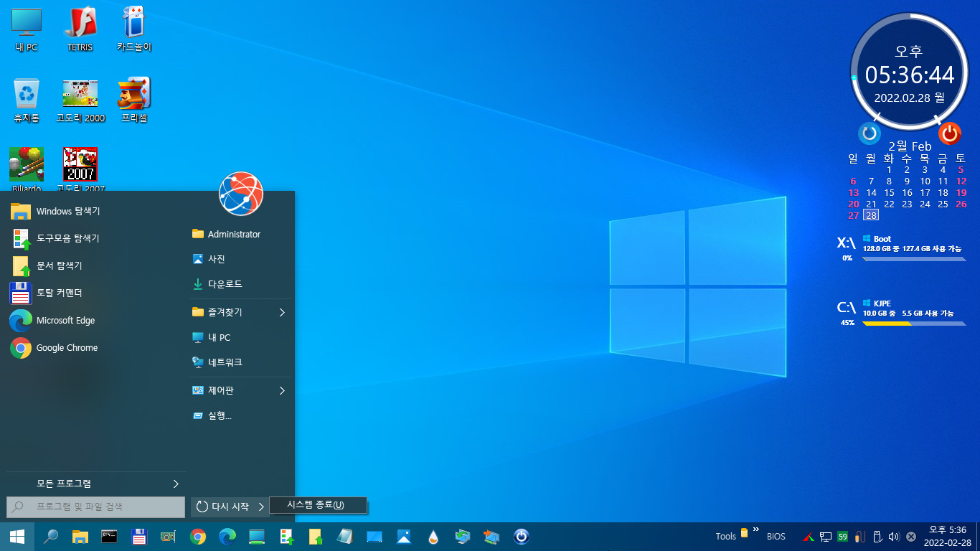Launch the command prompt taskbar icon
The image size is (980, 551).
[109, 536]
